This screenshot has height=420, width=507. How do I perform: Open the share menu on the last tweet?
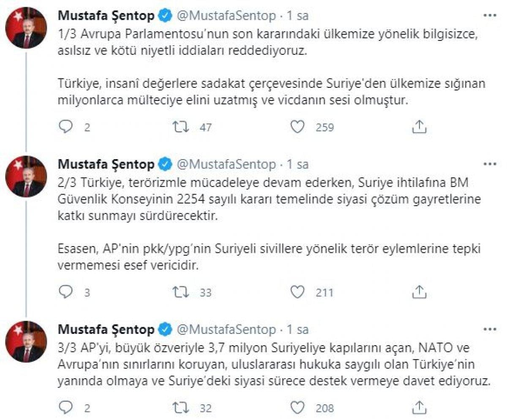(x=419, y=407)
